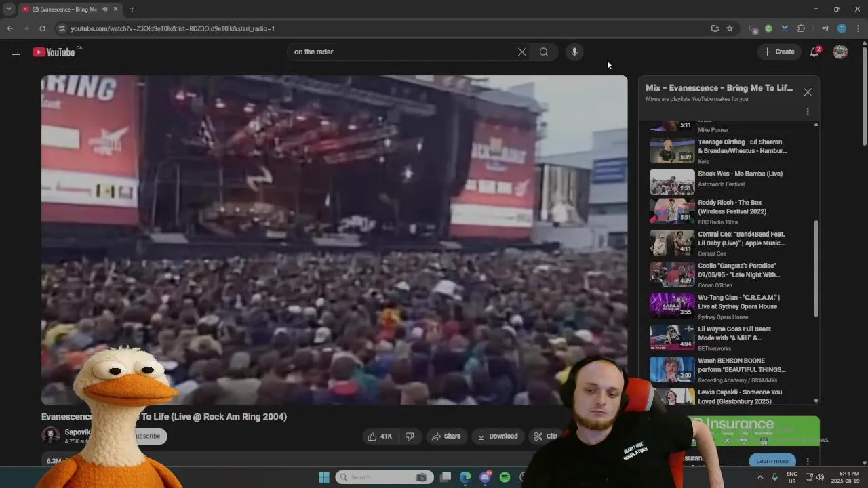The image size is (868, 488).
Task: Open the ad options three-dot menu
Action: click(808, 461)
